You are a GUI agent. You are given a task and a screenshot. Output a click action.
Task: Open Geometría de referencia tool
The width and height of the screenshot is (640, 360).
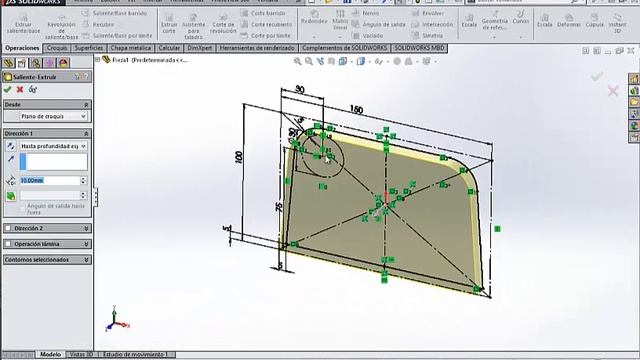(494, 21)
